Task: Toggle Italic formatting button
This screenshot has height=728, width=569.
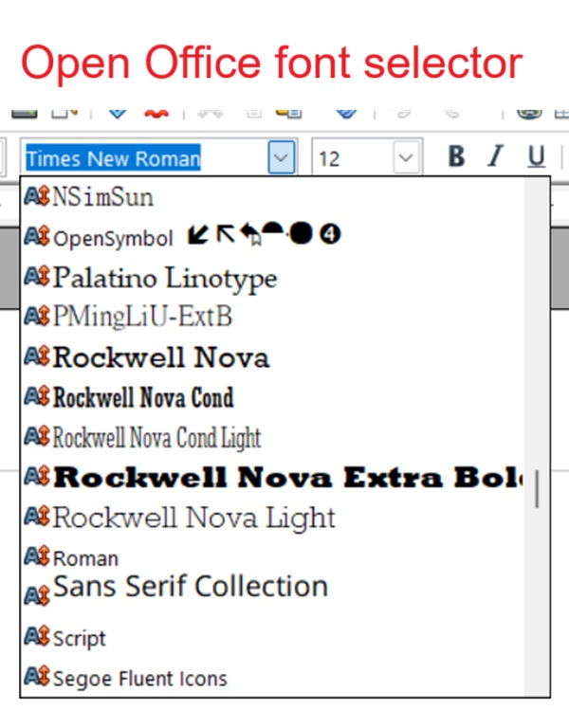Action: [496, 156]
